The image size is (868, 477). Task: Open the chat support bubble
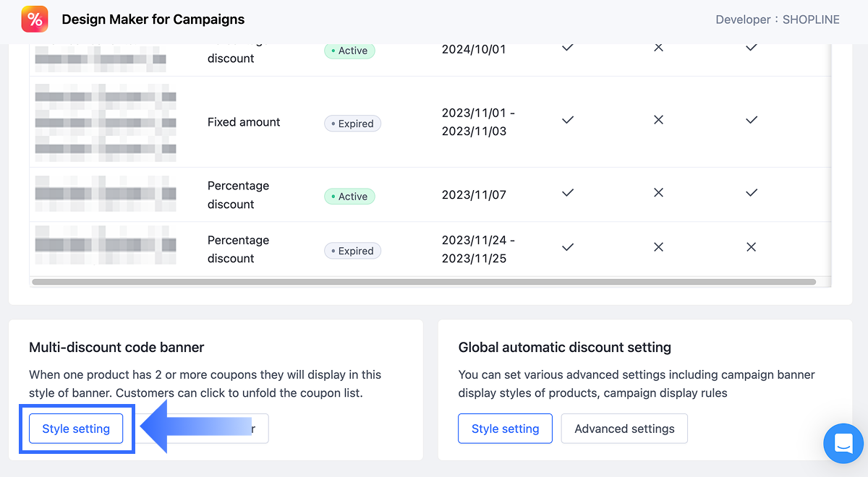point(843,443)
